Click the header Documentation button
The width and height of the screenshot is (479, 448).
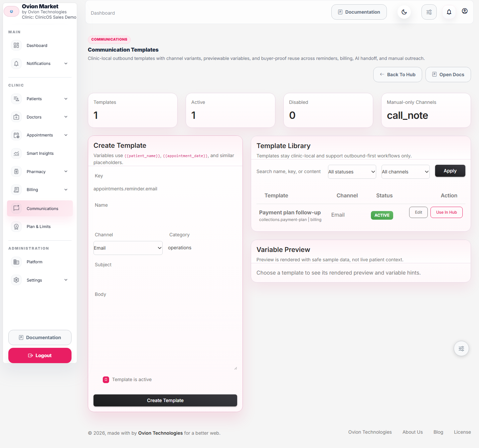coord(359,12)
